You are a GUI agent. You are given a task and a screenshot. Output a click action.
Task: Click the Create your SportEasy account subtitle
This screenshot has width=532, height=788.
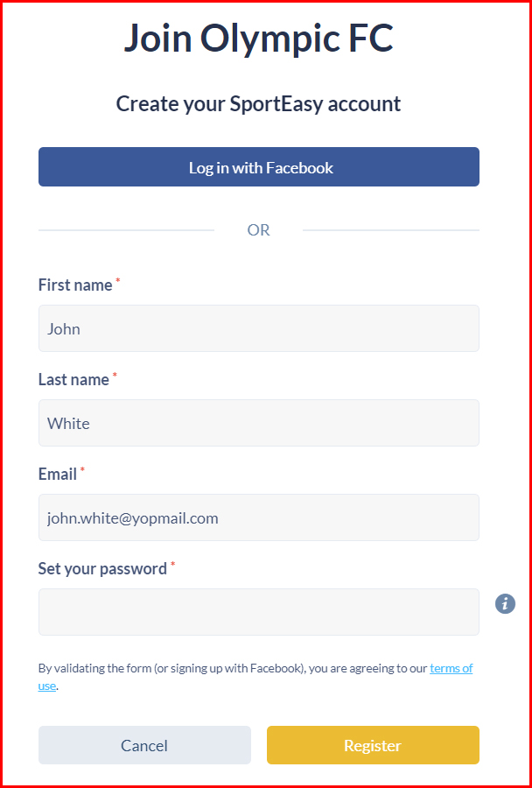point(259,104)
